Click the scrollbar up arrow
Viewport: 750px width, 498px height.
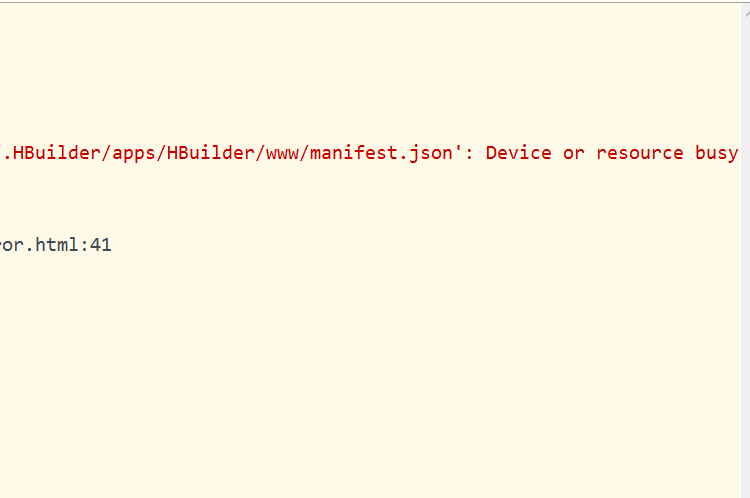point(746,13)
